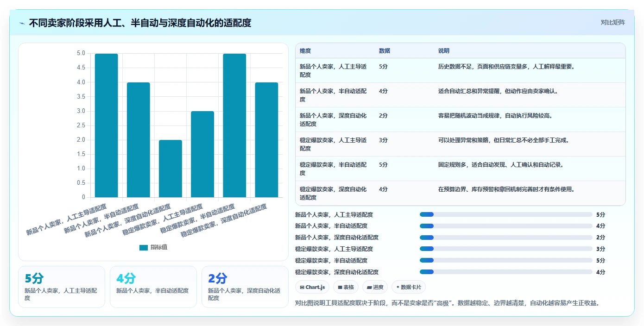The height and width of the screenshot is (326, 644).
Task: Click the 3分 value in the data table
Action: click(x=383, y=140)
